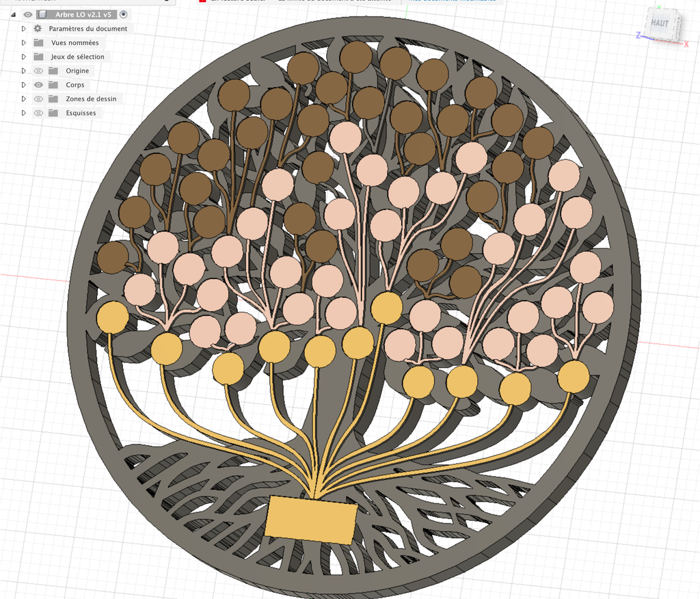Click the Vues nommées folder icon
This screenshot has width=700, height=599.
click(39, 43)
